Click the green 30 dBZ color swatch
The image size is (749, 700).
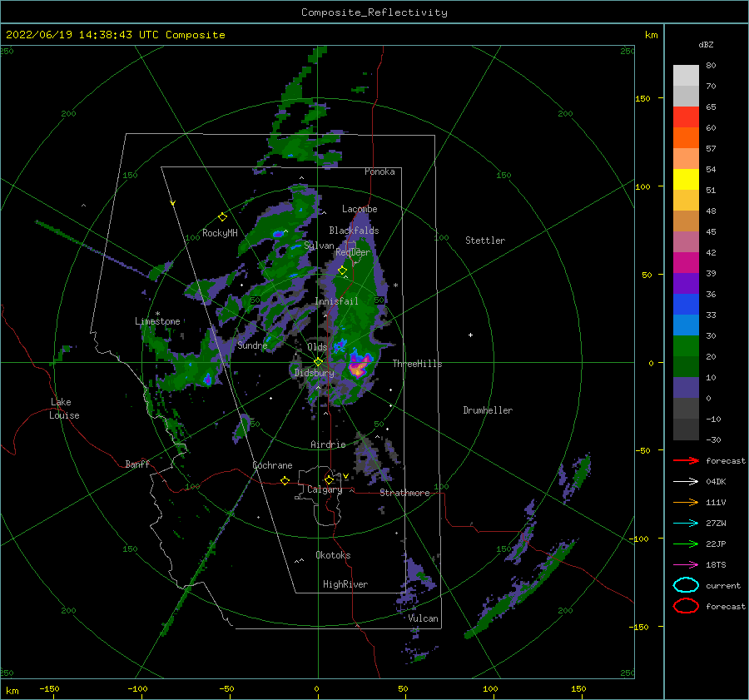pos(686,346)
